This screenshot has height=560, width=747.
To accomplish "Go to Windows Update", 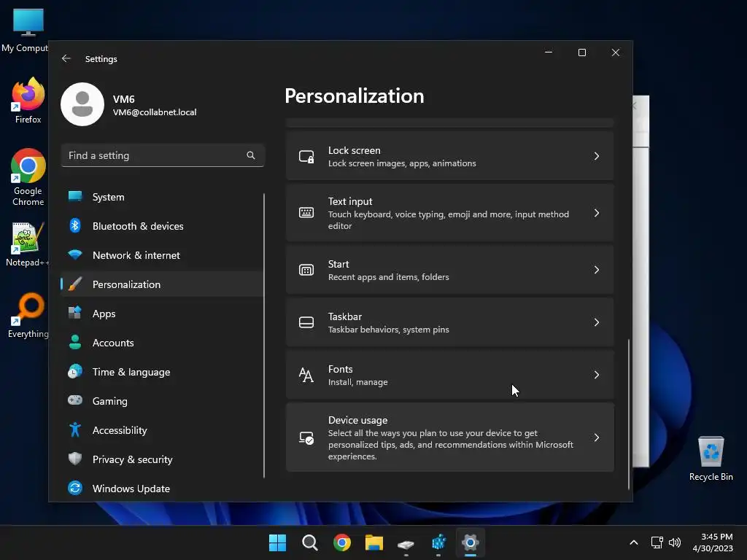I will (162, 489).
